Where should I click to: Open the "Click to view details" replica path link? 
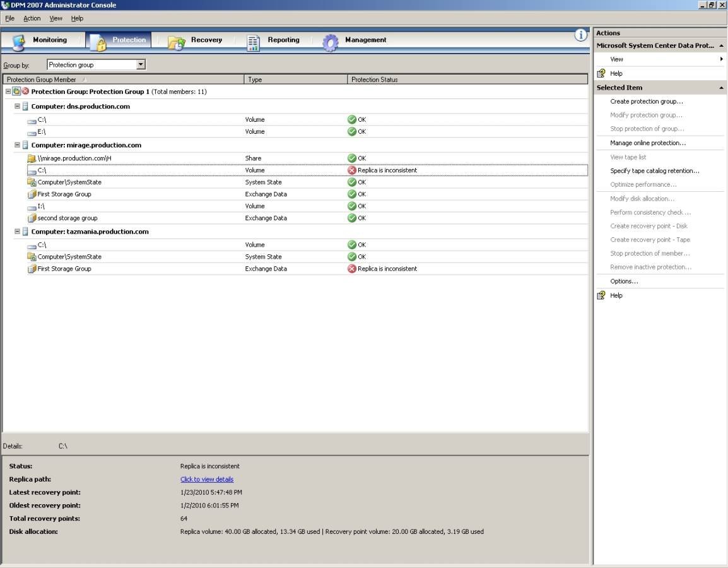[206, 479]
